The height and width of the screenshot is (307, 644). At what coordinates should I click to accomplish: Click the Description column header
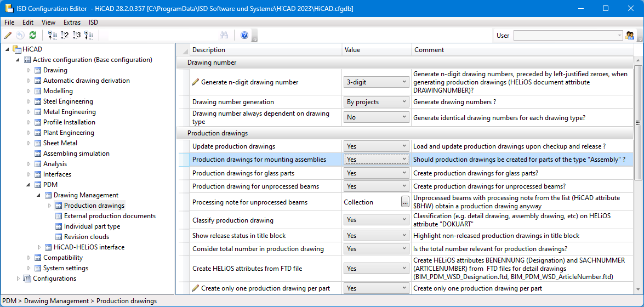click(x=209, y=50)
